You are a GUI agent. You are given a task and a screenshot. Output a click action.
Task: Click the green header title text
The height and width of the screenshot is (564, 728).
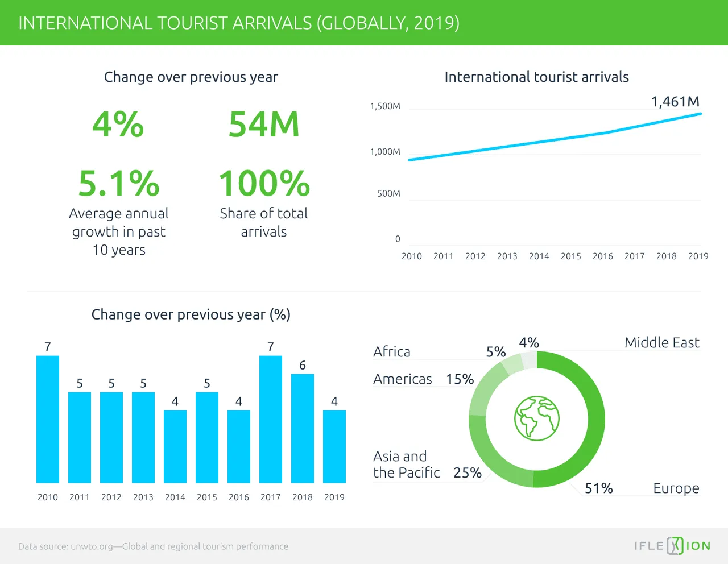click(x=239, y=23)
